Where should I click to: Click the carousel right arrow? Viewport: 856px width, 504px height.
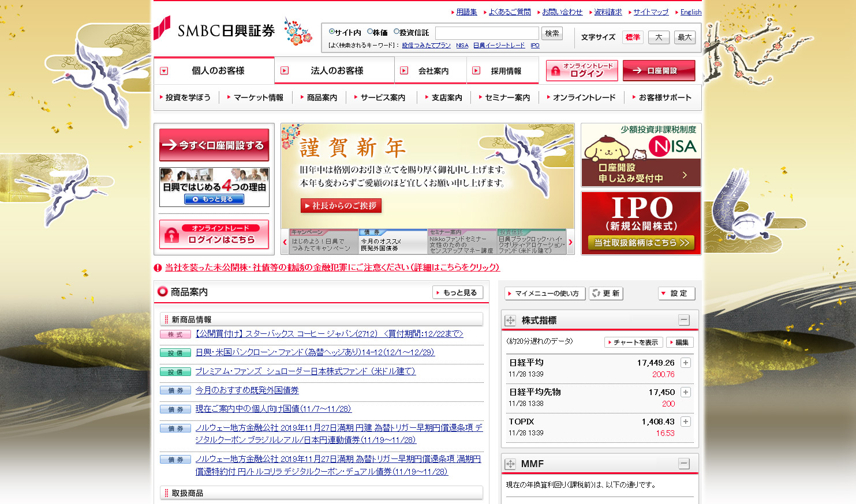[x=570, y=242]
